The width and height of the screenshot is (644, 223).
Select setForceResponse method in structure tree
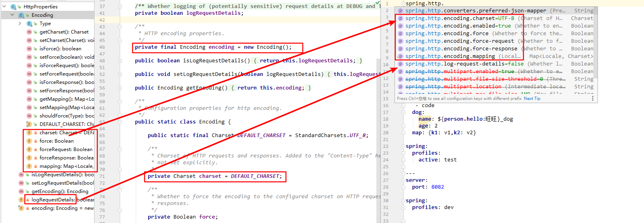(66, 91)
